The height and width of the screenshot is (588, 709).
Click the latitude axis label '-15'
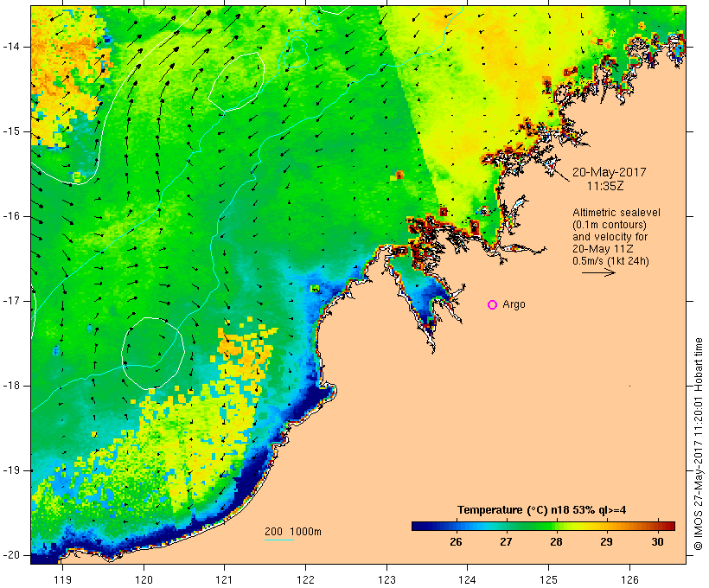coord(11,131)
